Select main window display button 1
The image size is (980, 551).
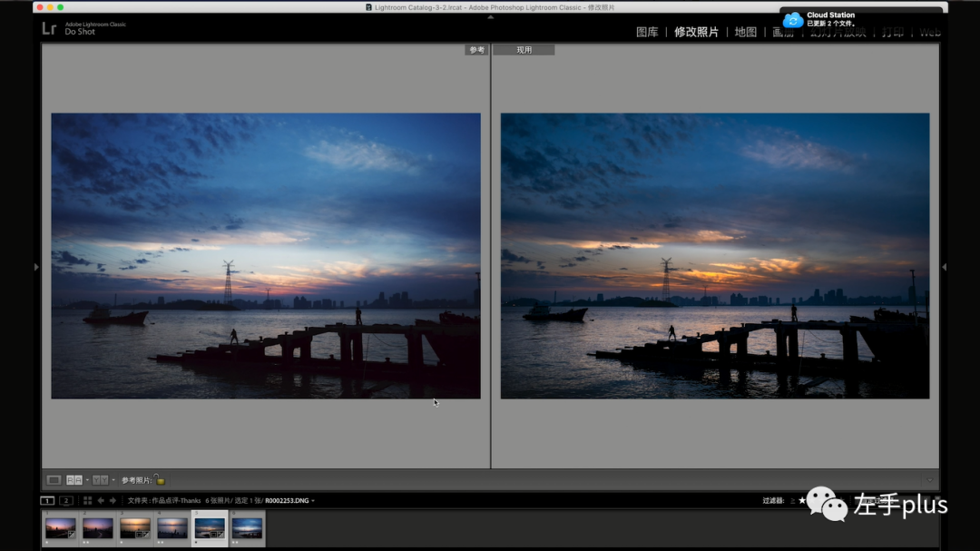tap(47, 500)
